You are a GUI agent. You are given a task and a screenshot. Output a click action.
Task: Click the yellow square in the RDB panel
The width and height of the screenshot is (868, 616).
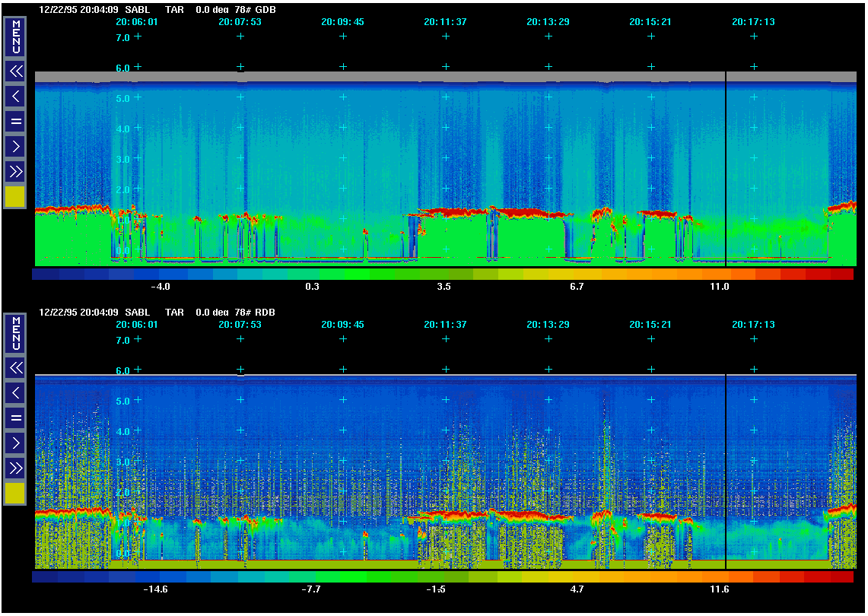click(x=15, y=494)
